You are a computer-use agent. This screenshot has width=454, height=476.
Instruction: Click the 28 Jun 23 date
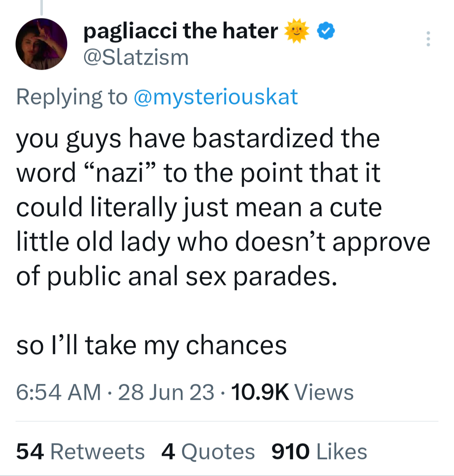[x=166, y=392]
